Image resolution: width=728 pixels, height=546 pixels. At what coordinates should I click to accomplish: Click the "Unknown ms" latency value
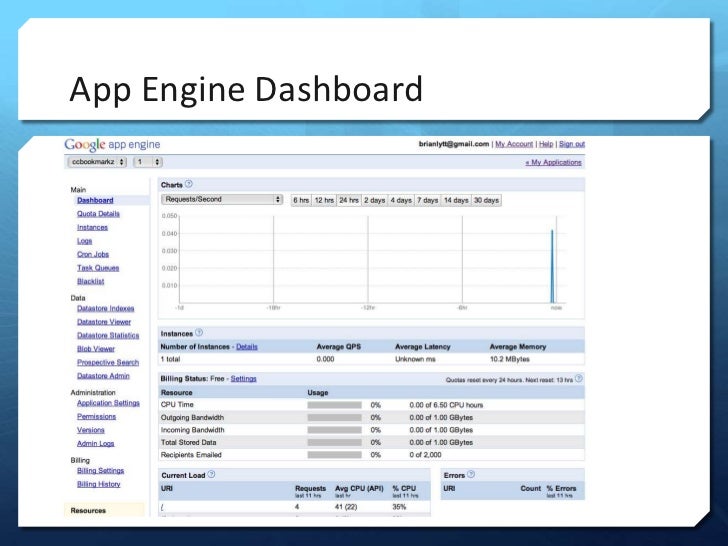[415, 359]
